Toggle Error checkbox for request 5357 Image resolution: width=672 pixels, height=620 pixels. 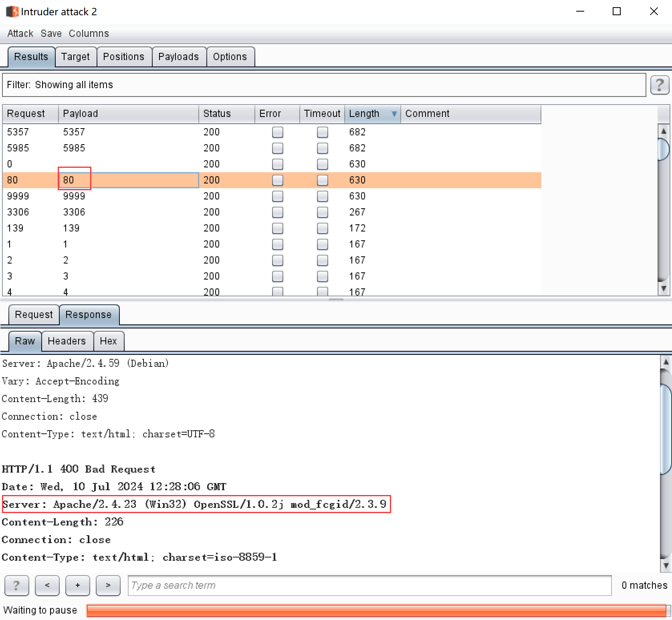point(278,132)
